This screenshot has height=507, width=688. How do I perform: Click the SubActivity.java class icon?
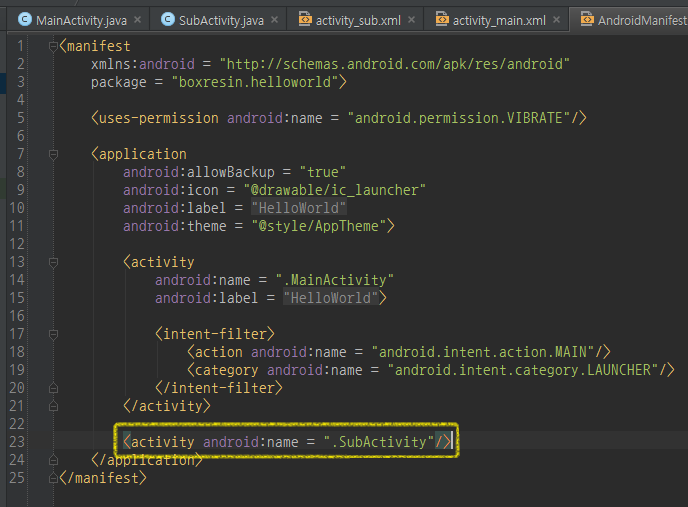click(168, 19)
